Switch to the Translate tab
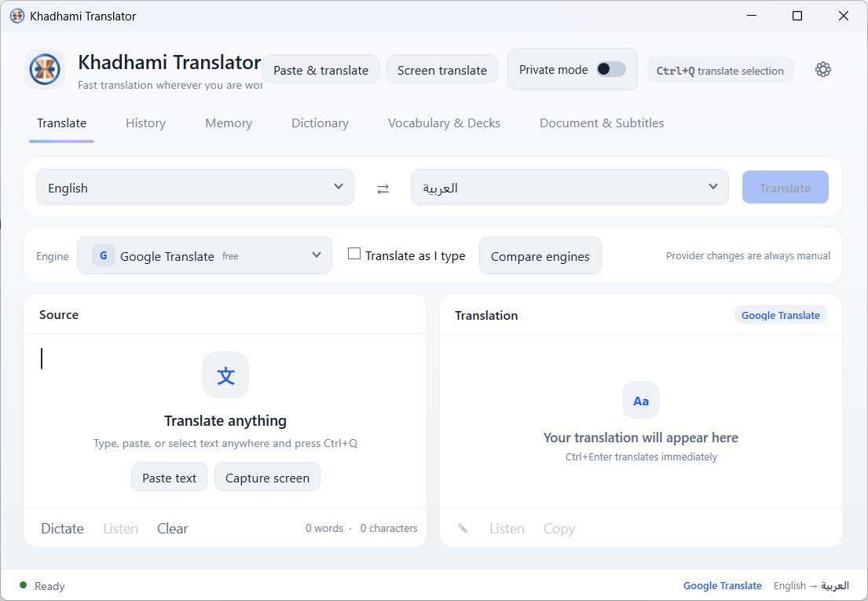The height and width of the screenshot is (601, 868). coord(61,123)
